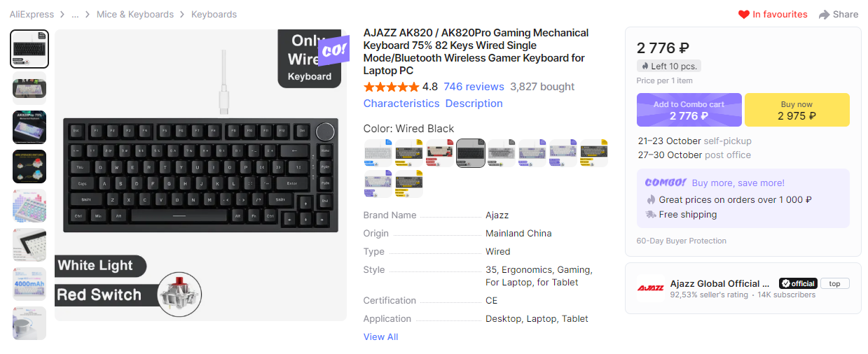Viewport: 868px width, 354px height.
Task: Select the first white keyboard color swatch
Action: [378, 153]
